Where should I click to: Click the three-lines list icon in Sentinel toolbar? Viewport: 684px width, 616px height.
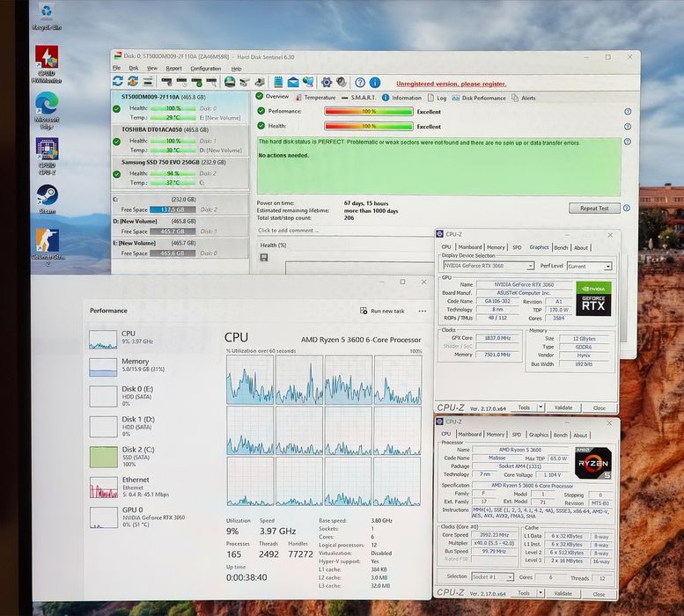[x=148, y=81]
